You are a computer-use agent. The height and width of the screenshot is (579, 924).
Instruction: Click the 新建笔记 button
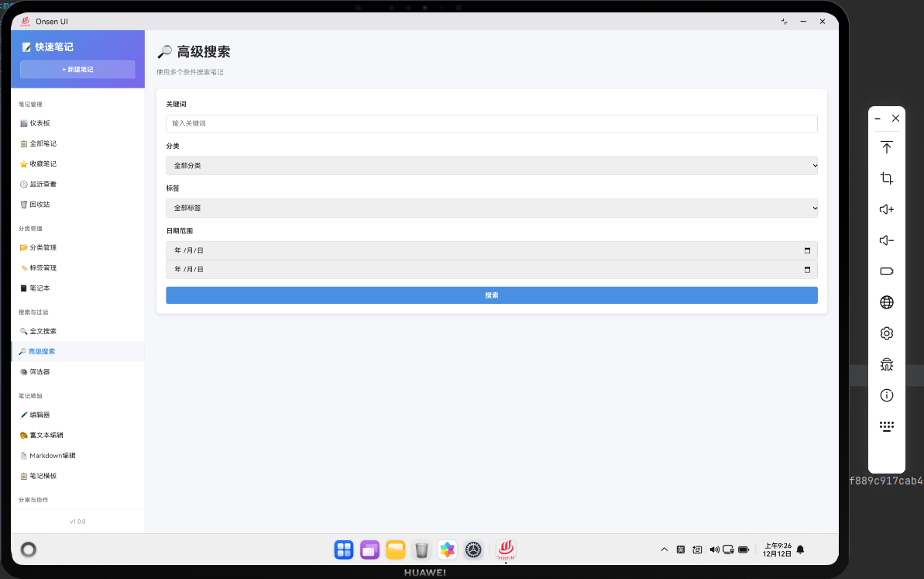coord(77,70)
